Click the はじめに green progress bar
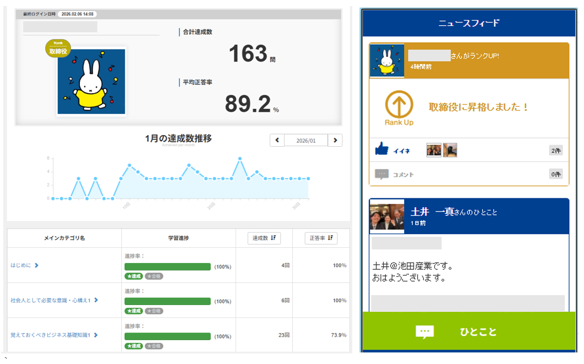Viewport: 584px width, 364px height. 168,266
